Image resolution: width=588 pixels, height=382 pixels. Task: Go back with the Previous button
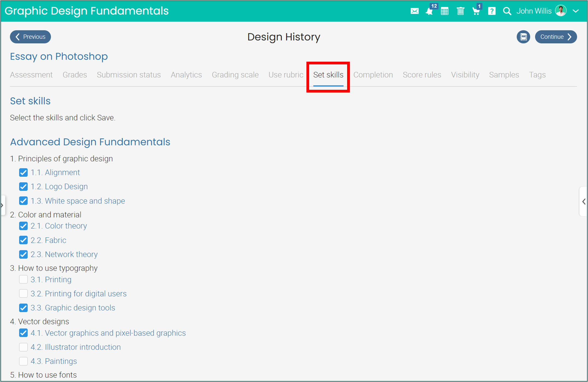click(30, 37)
